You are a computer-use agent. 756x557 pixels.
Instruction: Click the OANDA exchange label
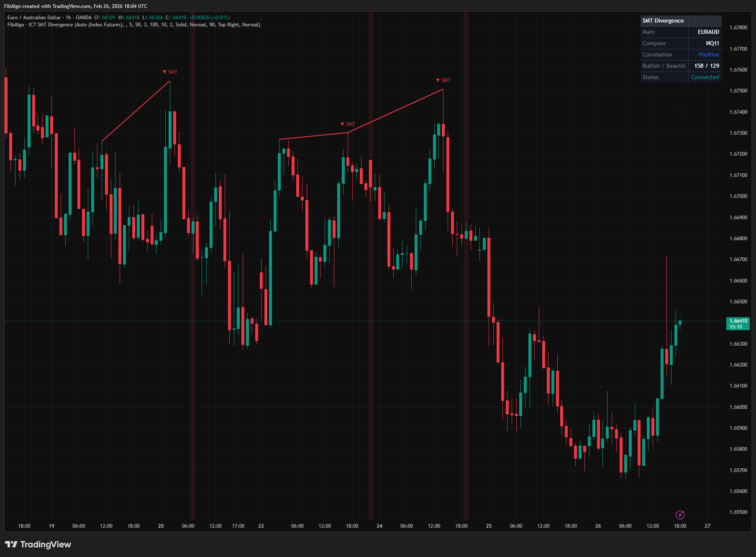pos(82,18)
